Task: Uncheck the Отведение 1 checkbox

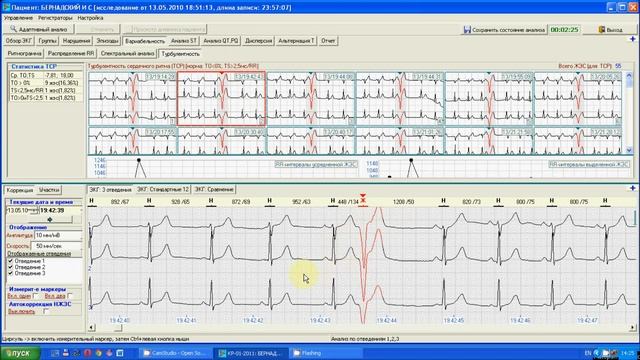Action: pyautogui.click(x=11, y=261)
